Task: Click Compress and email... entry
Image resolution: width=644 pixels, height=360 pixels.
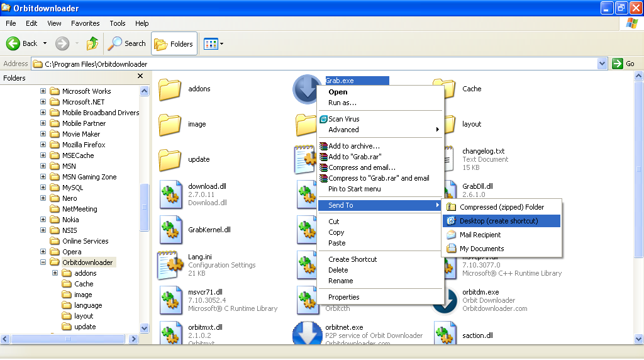Action: click(380, 167)
